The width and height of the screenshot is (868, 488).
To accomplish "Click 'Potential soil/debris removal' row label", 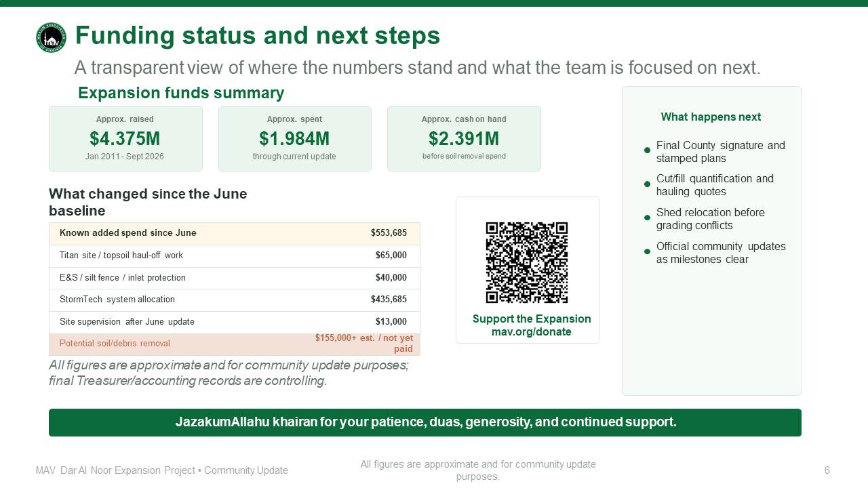I will (x=115, y=344).
